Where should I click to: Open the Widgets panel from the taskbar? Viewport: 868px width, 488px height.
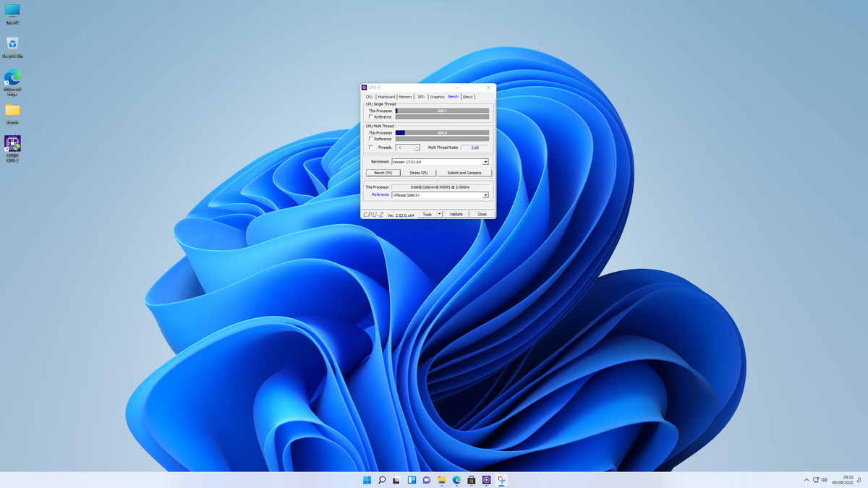[412, 480]
